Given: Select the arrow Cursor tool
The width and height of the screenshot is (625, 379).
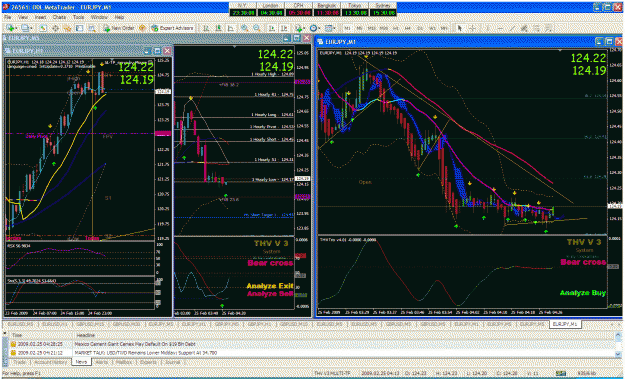Looking at the screenshot, I should pyautogui.click(x=460, y=28).
